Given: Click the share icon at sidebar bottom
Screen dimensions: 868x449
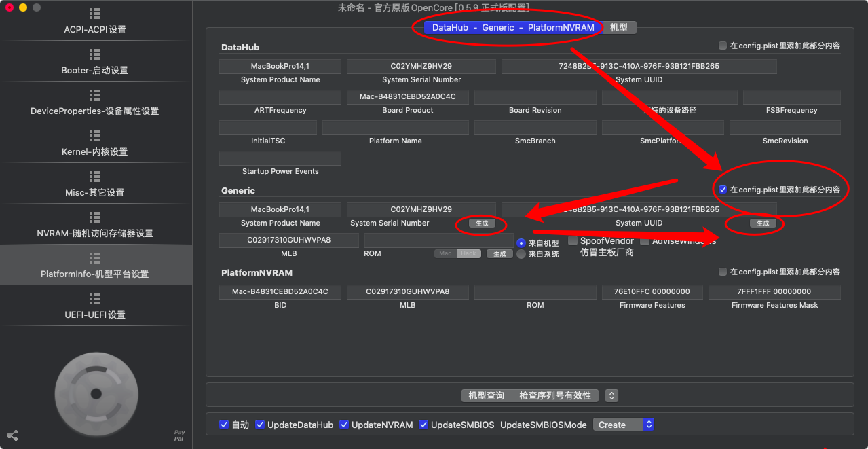Looking at the screenshot, I should pos(12,435).
